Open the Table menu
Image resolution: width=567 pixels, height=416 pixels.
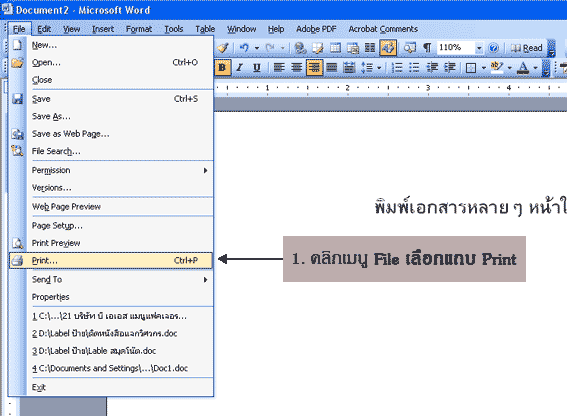click(x=205, y=29)
